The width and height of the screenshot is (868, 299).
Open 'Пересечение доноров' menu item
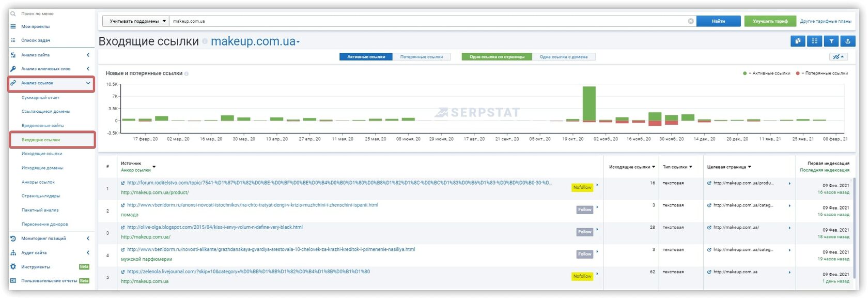pos(44,225)
